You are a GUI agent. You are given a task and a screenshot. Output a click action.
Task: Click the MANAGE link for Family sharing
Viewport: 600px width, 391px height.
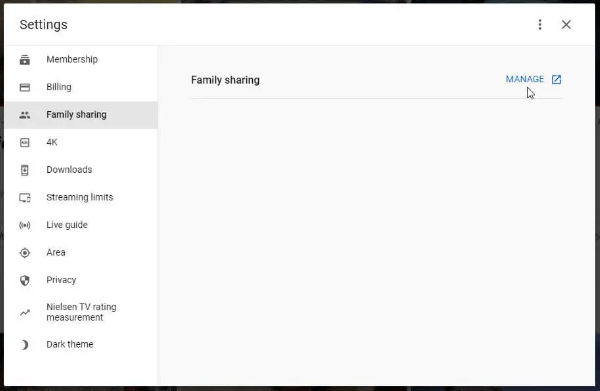tap(525, 79)
